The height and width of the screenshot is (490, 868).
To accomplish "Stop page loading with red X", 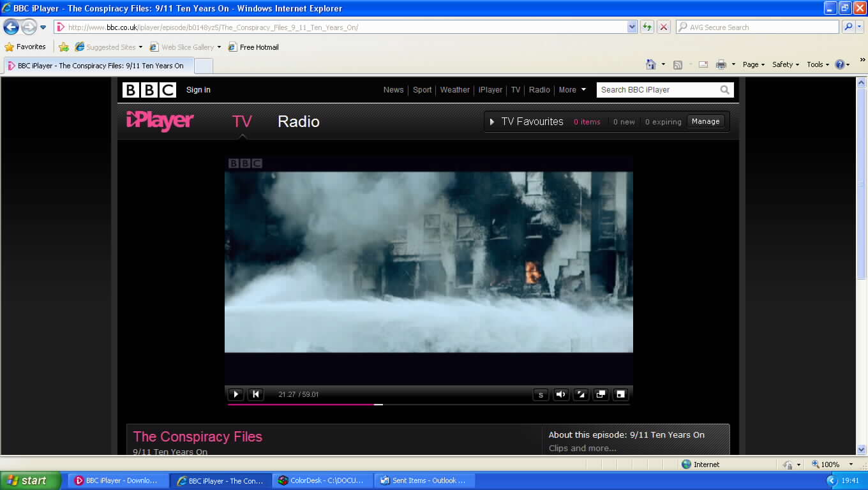I will tap(664, 27).
